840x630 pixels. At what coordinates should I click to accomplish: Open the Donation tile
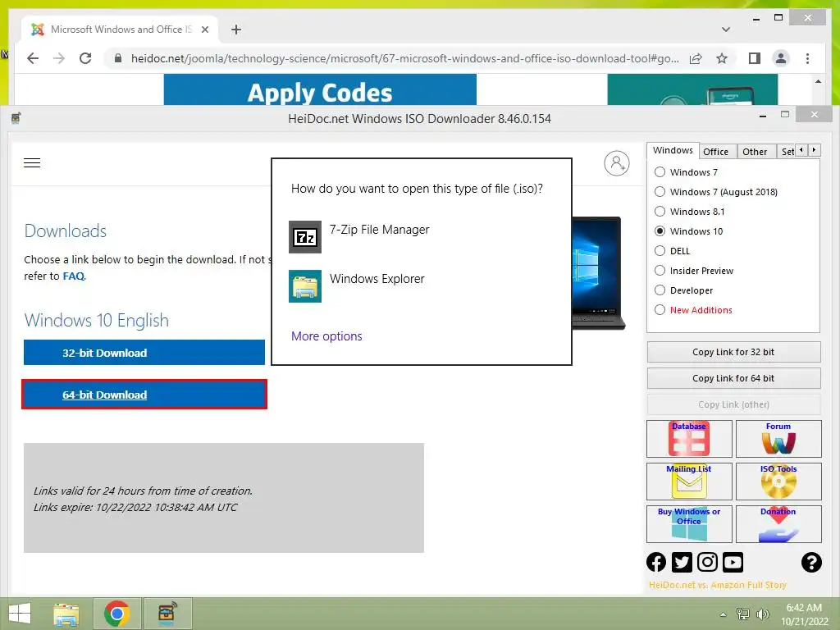778,524
